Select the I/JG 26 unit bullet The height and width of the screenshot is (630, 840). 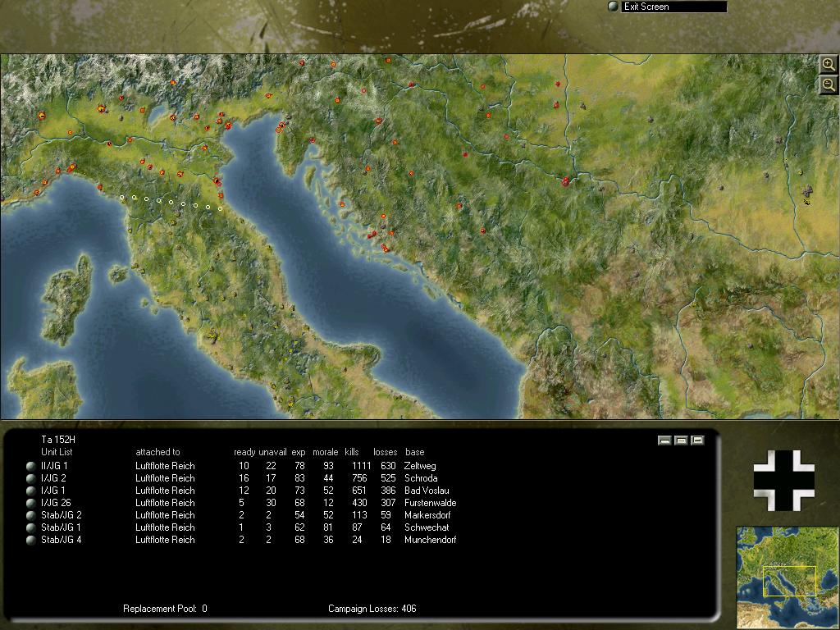click(x=31, y=503)
